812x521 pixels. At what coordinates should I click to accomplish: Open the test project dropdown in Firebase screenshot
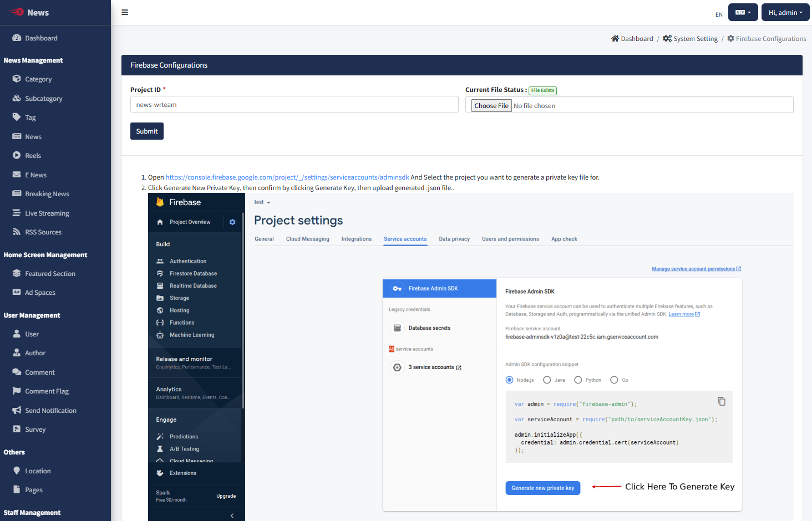click(262, 202)
